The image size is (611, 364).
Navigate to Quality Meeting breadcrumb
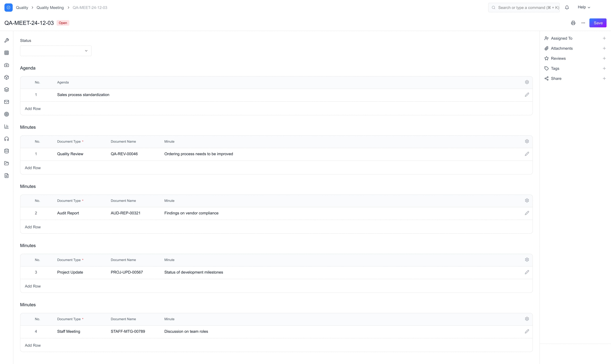click(x=50, y=7)
